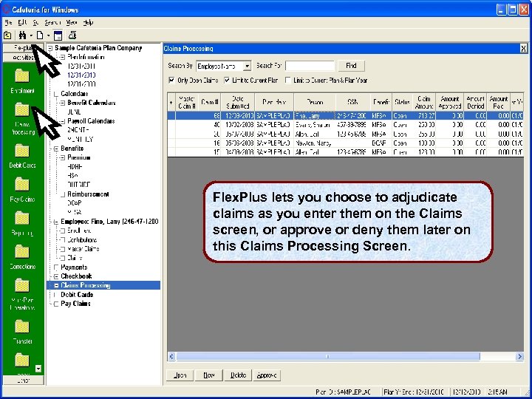The image size is (532, 399).
Task: Collapse the Plan Information tree node
Action: 62,58
